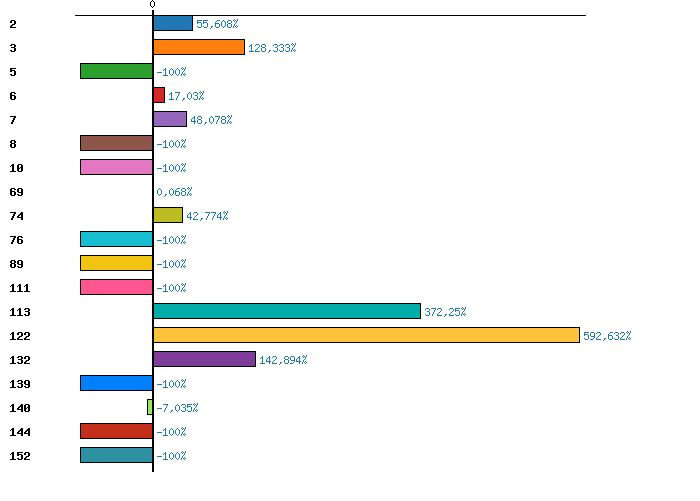Click the row label 152
The height and width of the screenshot is (501, 700).
click(x=20, y=456)
